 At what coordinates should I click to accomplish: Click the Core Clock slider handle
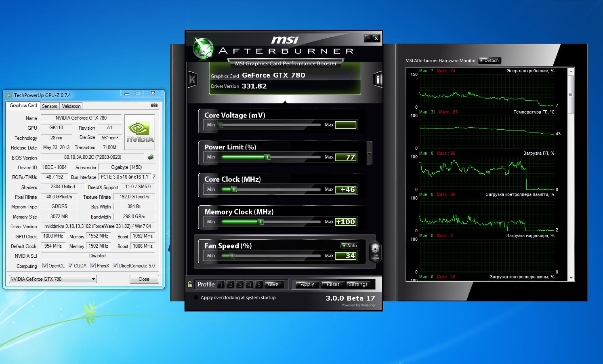(x=233, y=189)
